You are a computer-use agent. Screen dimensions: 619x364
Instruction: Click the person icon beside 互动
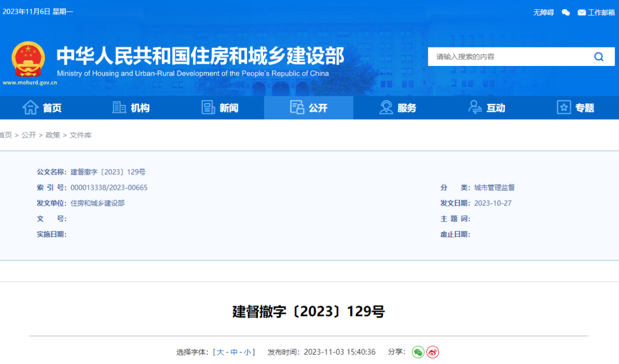tap(475, 107)
